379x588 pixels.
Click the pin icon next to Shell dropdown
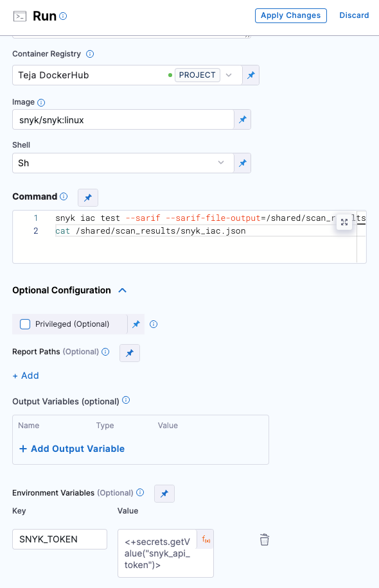pyautogui.click(x=243, y=163)
